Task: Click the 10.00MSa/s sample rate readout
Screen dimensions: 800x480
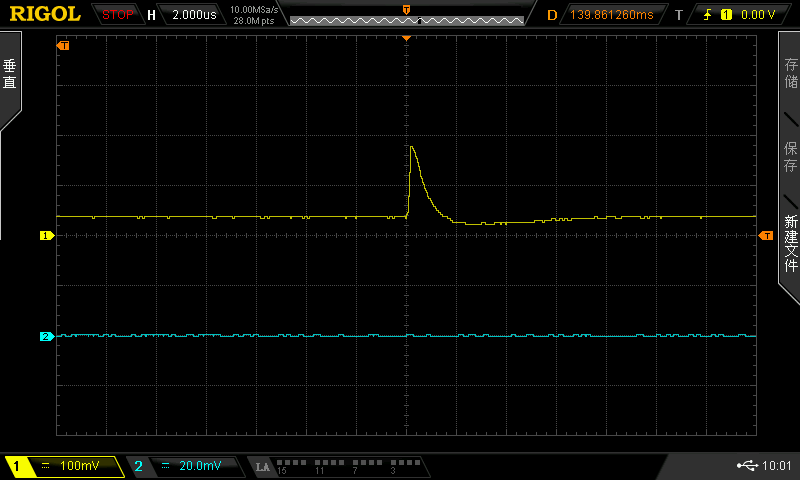Action: click(x=254, y=10)
